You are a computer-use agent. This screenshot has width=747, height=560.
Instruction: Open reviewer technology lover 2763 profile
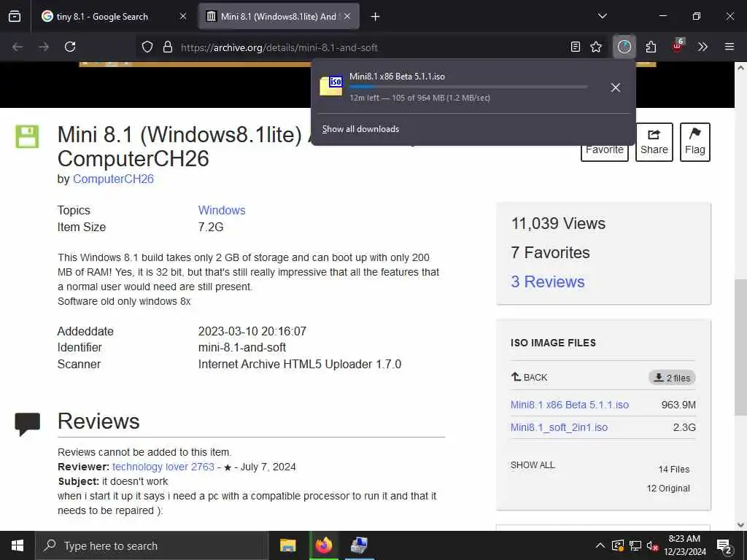click(x=163, y=467)
